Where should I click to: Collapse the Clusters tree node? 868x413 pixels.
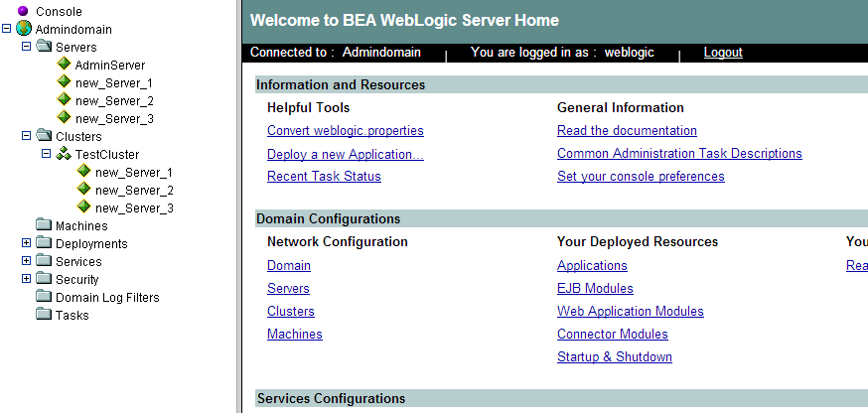pyautogui.click(x=27, y=136)
